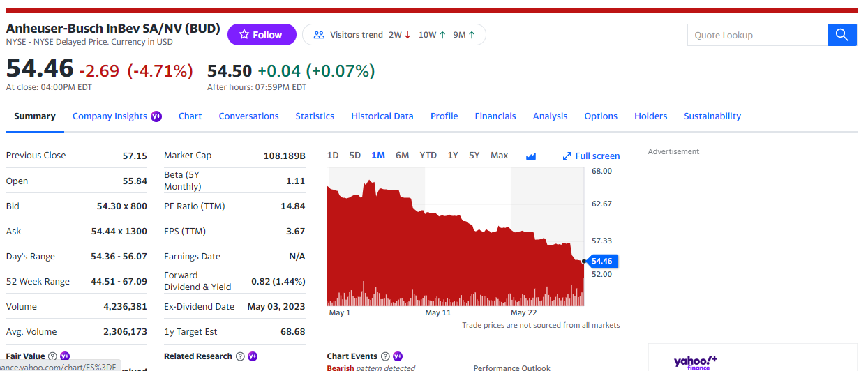
Task: Click the Previous Close value 57.15
Action: [x=135, y=156]
